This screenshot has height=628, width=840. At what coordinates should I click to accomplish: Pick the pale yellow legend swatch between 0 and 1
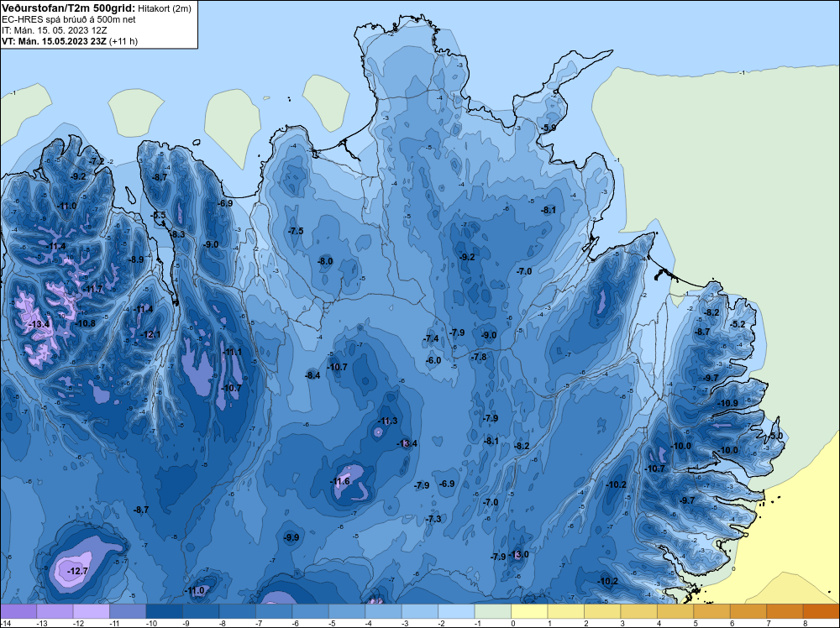pyautogui.click(x=529, y=611)
